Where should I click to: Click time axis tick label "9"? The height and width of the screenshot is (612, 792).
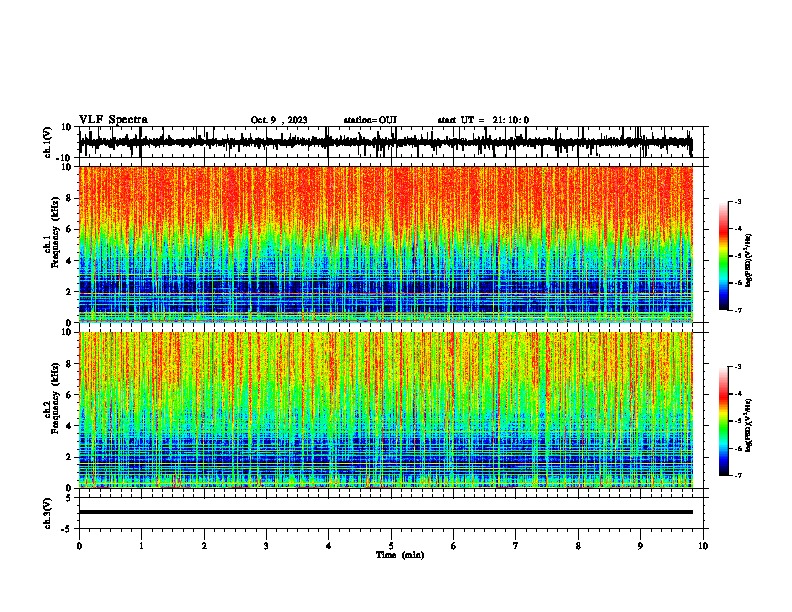pos(640,546)
